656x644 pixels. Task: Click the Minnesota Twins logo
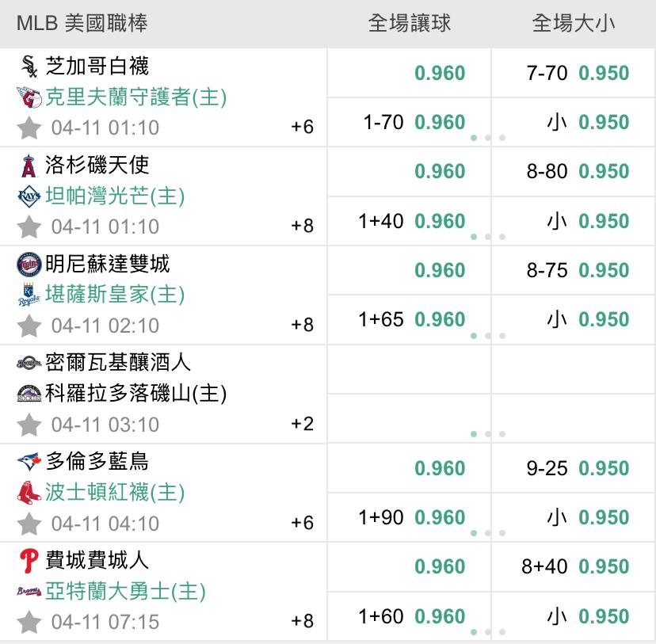point(29,265)
